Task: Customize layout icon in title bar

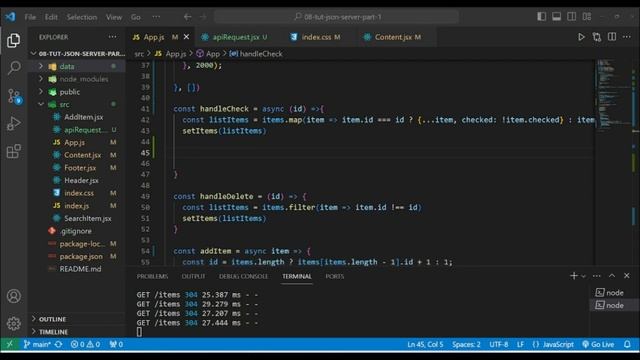Action: (587, 17)
